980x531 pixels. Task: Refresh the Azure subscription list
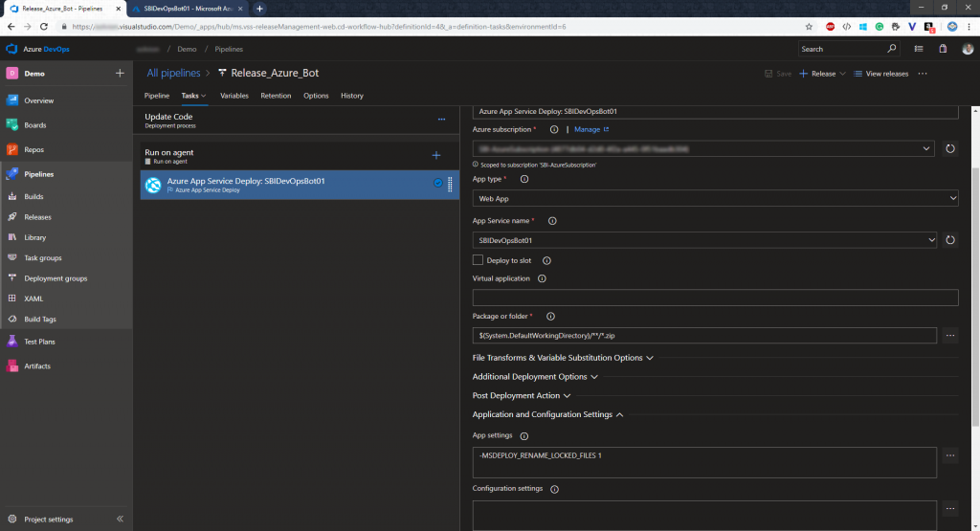coord(950,148)
